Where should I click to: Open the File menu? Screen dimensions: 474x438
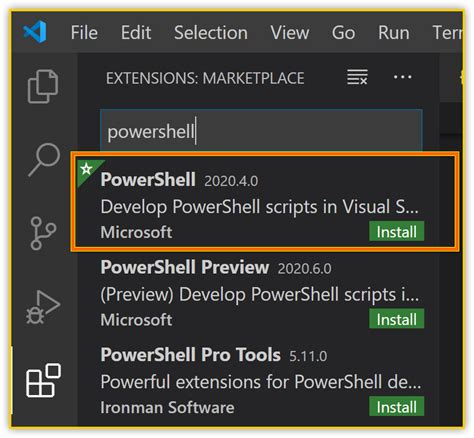(84, 33)
